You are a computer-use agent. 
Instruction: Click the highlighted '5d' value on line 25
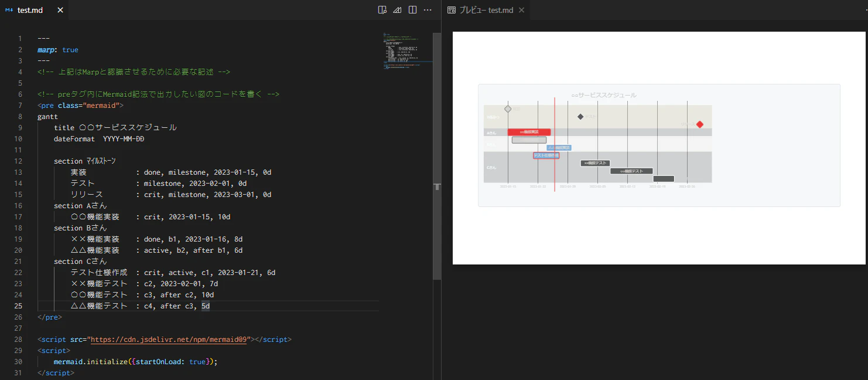coord(206,306)
